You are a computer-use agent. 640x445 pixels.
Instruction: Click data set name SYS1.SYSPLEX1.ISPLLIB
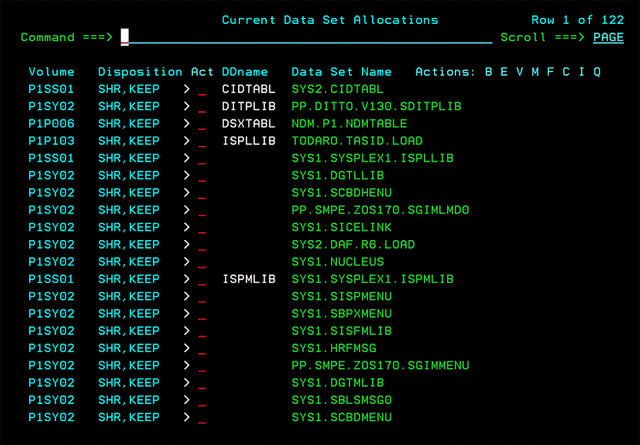pyautogui.click(x=373, y=158)
